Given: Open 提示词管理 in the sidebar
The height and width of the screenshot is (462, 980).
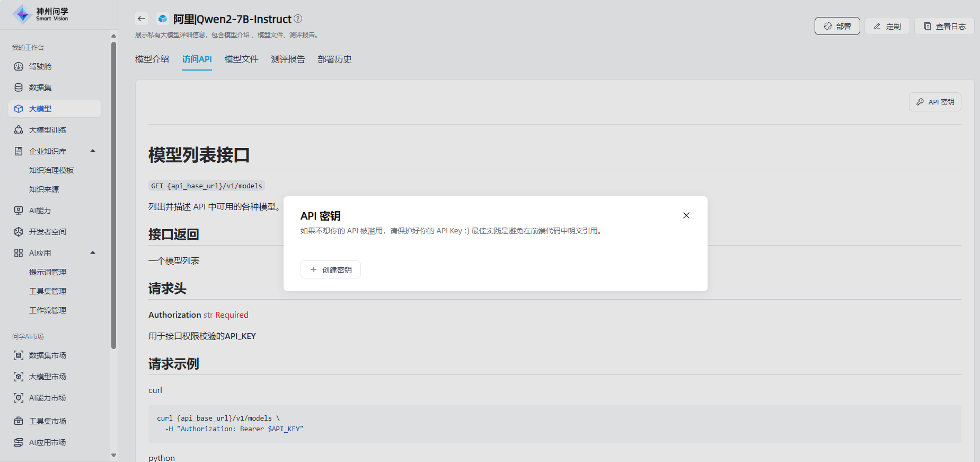Looking at the screenshot, I should pos(48,272).
